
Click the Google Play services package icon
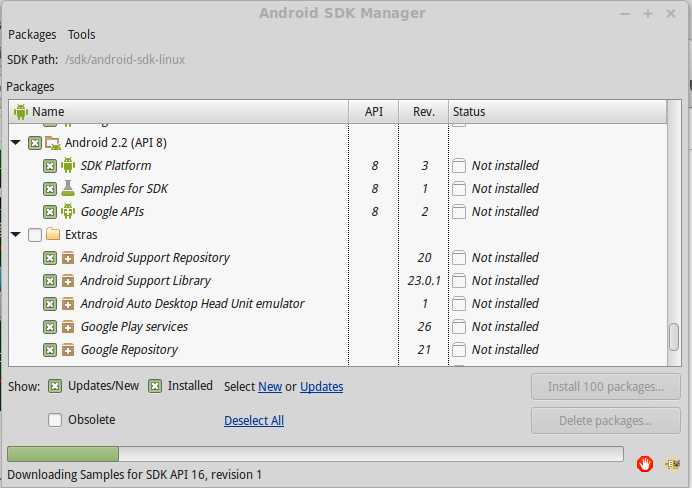tap(68, 327)
